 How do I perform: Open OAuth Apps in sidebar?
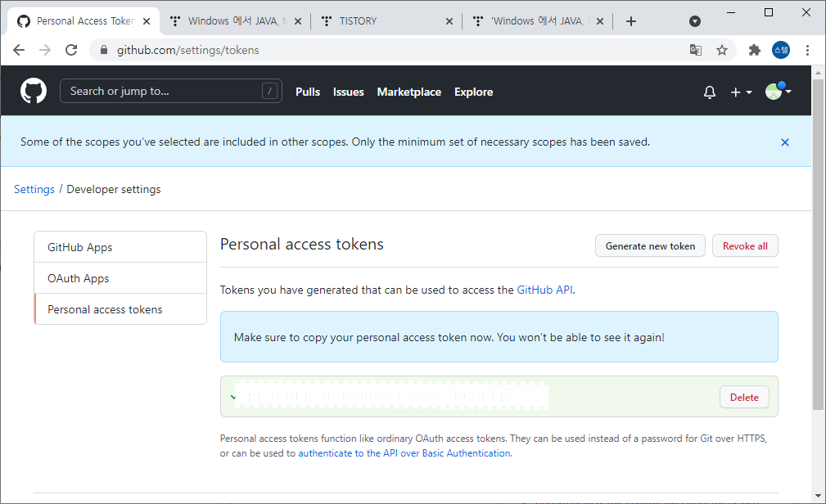(x=120, y=278)
